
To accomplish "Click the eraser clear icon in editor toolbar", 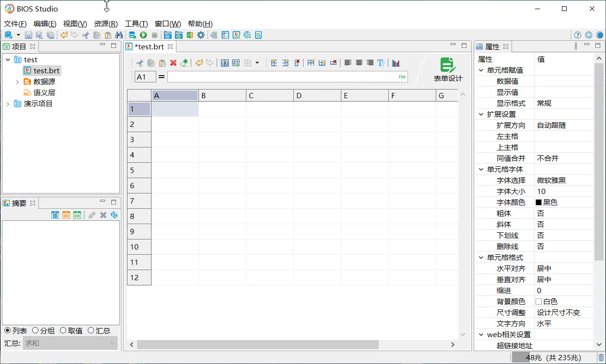I will coord(184,63).
